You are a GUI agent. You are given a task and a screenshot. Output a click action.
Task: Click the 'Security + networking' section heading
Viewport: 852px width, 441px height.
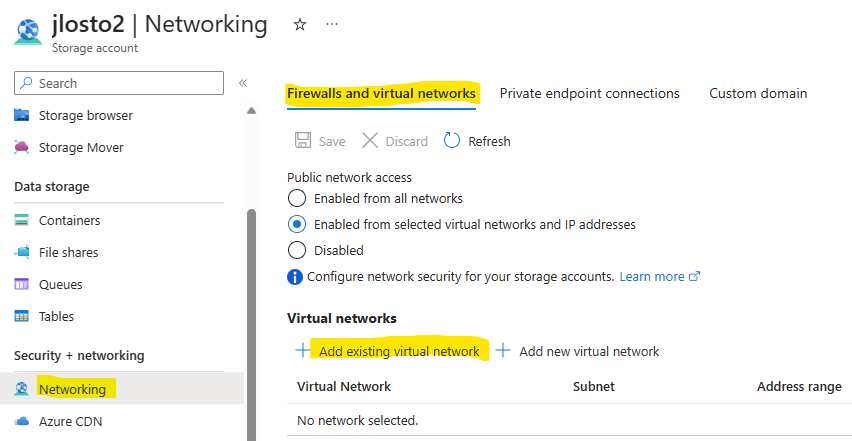[x=79, y=356]
